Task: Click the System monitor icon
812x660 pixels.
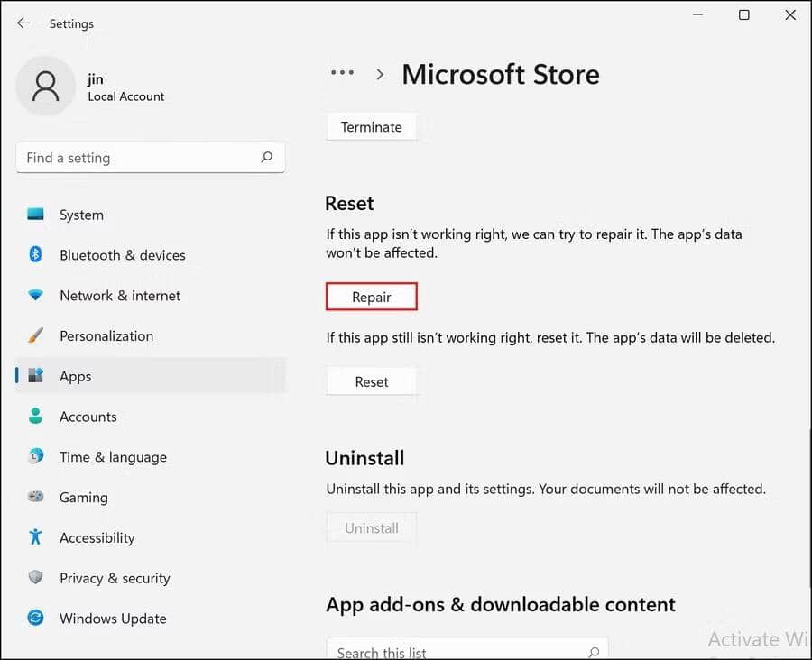Action: coord(35,215)
